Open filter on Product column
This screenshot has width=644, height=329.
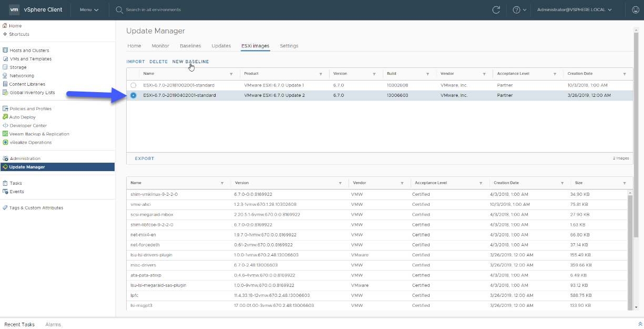pos(321,74)
